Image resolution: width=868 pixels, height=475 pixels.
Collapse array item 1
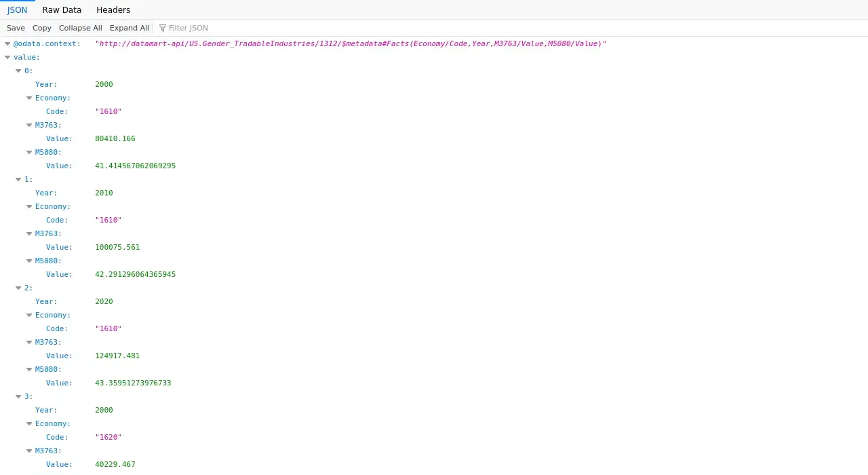tap(18, 179)
